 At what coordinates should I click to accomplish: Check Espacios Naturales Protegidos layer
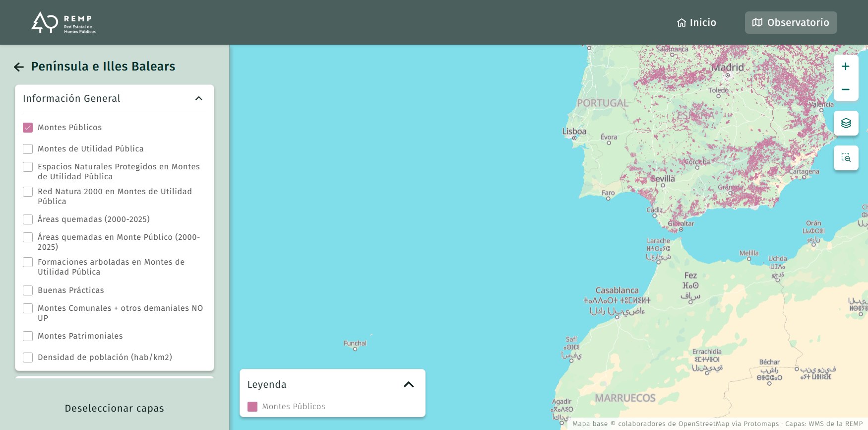click(28, 167)
